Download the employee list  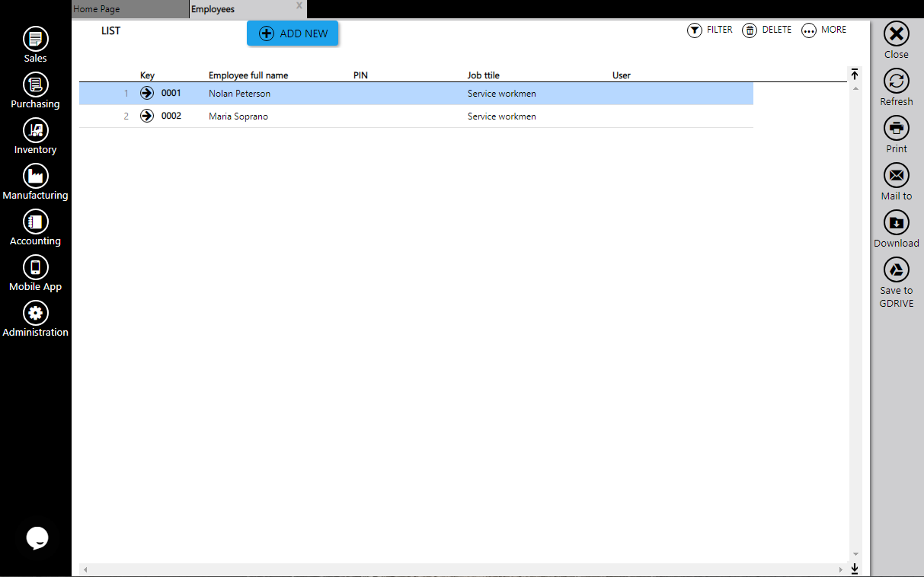pos(897,222)
